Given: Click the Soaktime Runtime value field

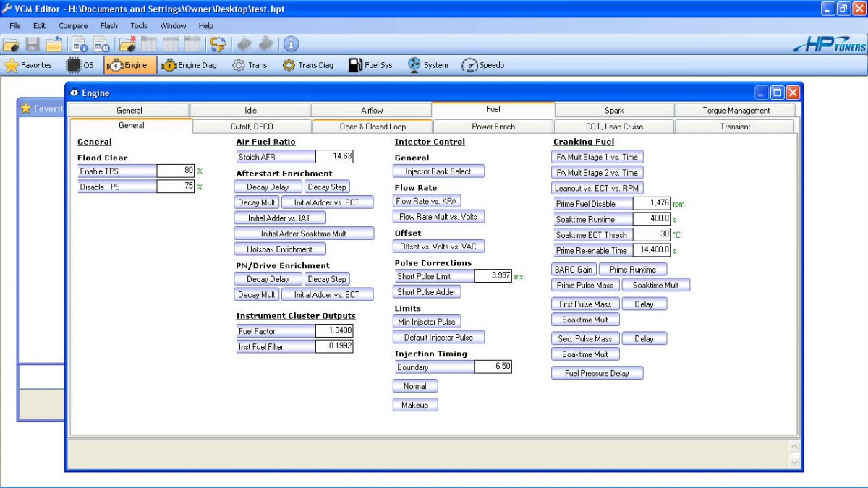Looking at the screenshot, I should (x=652, y=219).
